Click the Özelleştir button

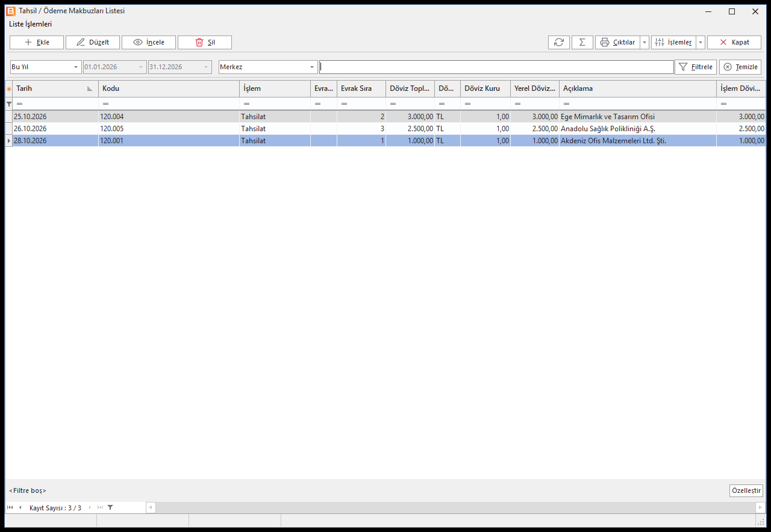(746, 490)
